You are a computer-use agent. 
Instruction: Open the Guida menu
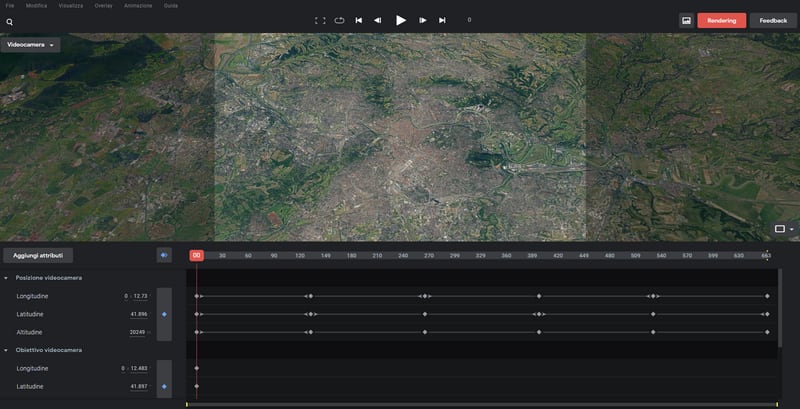pos(171,6)
